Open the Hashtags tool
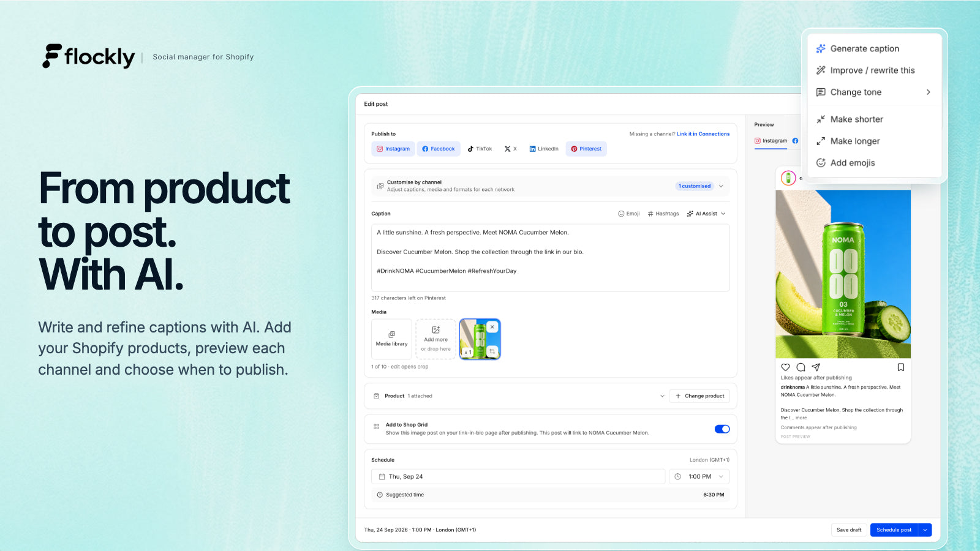980x551 pixels. click(663, 214)
